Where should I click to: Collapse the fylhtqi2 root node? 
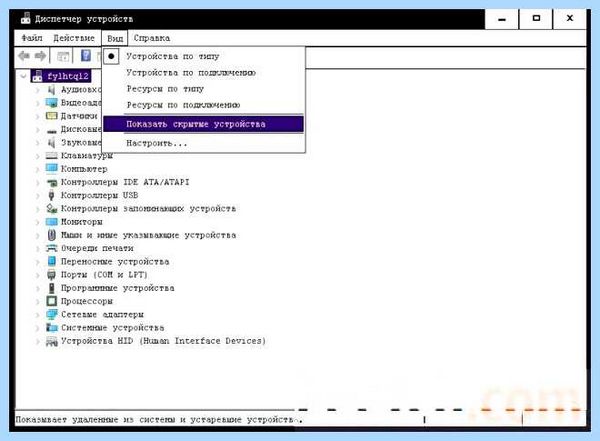(23, 76)
